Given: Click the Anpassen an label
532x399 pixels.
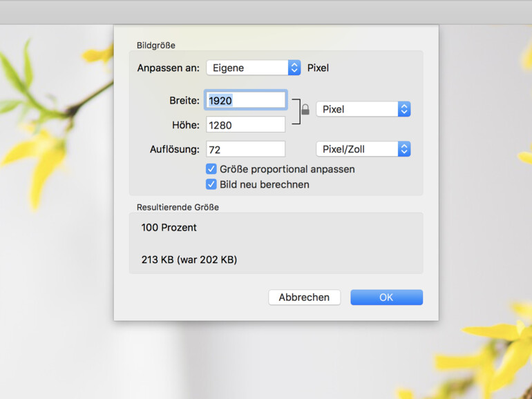Looking at the screenshot, I should [169, 68].
